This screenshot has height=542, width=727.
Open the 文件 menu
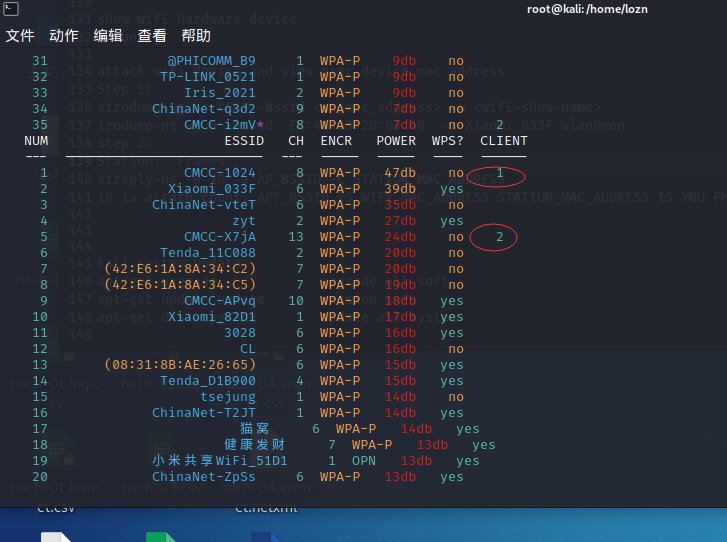click(20, 36)
